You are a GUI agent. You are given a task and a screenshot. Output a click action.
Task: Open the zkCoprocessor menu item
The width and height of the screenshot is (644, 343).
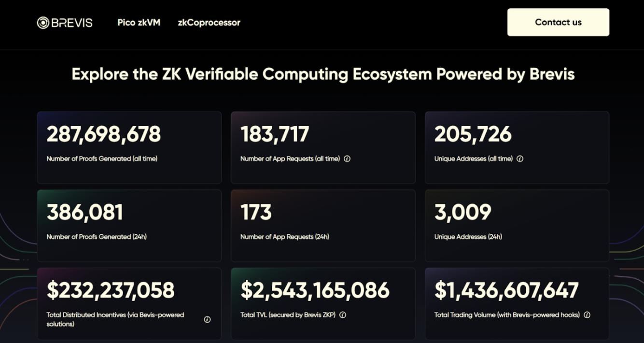(209, 22)
